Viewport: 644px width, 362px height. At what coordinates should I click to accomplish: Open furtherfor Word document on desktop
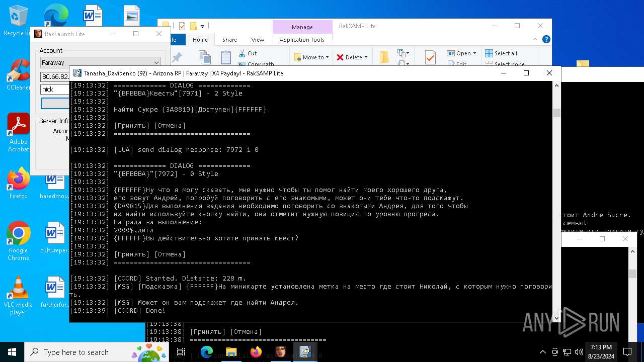(54, 292)
